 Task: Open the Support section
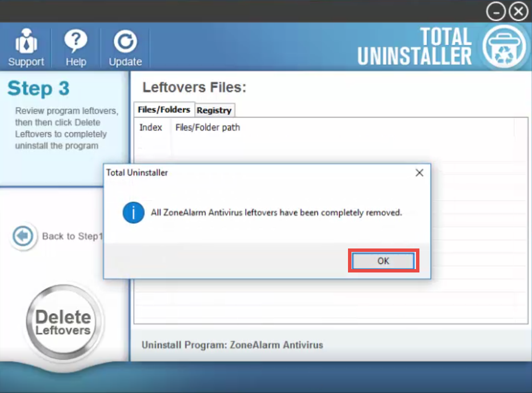click(26, 47)
